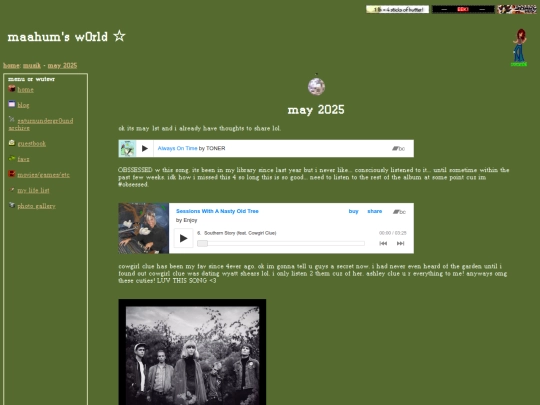Click the sticks of butter badge

397,10
